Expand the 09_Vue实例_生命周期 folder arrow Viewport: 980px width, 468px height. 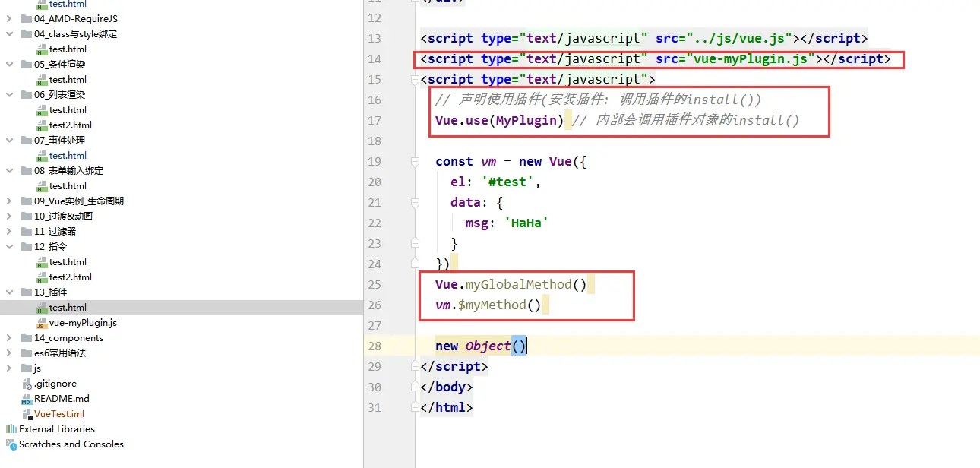pos(9,201)
